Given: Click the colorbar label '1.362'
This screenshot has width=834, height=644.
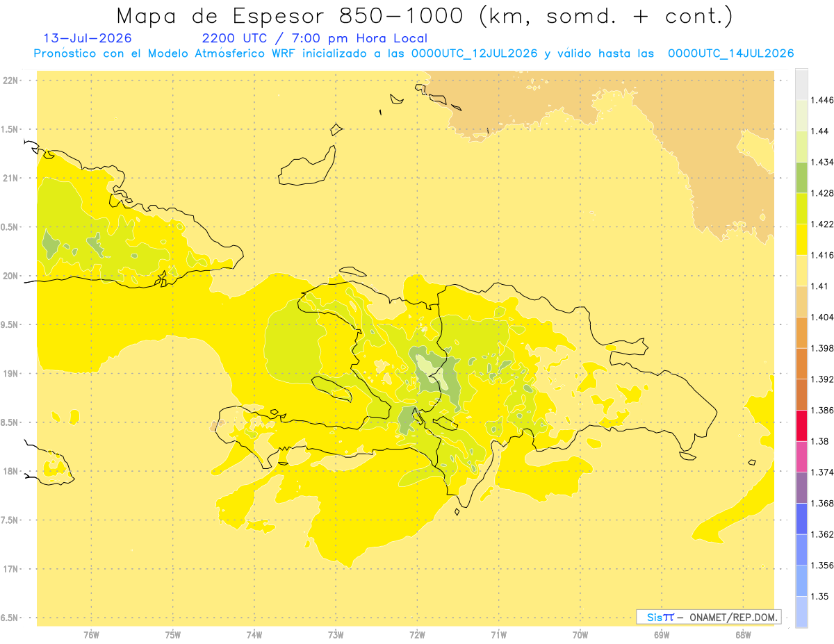Looking at the screenshot, I should pos(821,534).
